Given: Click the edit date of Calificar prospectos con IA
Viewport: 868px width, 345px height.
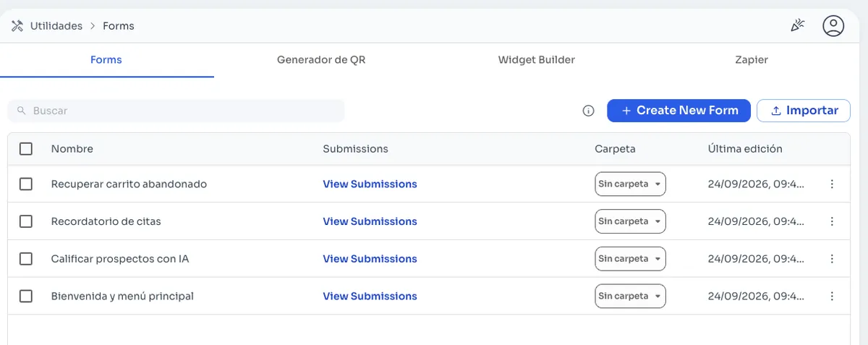Looking at the screenshot, I should click(x=756, y=259).
